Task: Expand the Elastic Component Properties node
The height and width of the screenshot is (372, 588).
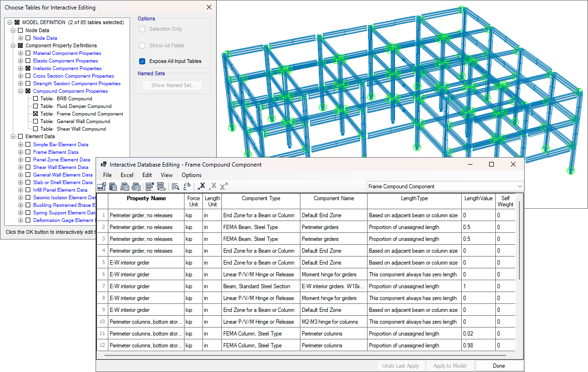Action: pyautogui.click(x=21, y=61)
